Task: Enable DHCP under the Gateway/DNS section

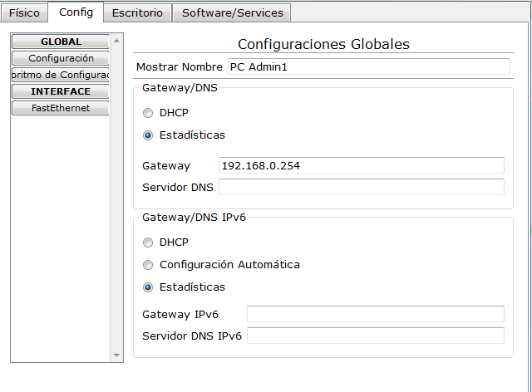Action: [148, 114]
